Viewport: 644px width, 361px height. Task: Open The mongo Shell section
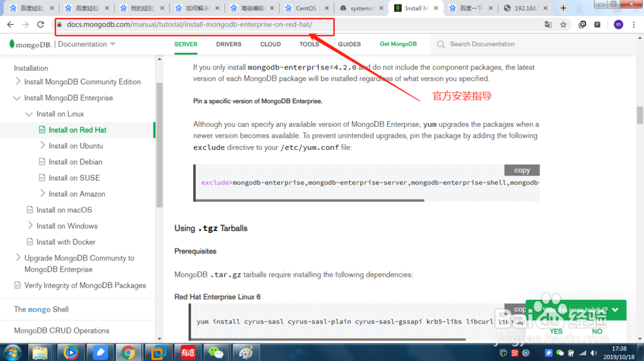pyautogui.click(x=41, y=310)
